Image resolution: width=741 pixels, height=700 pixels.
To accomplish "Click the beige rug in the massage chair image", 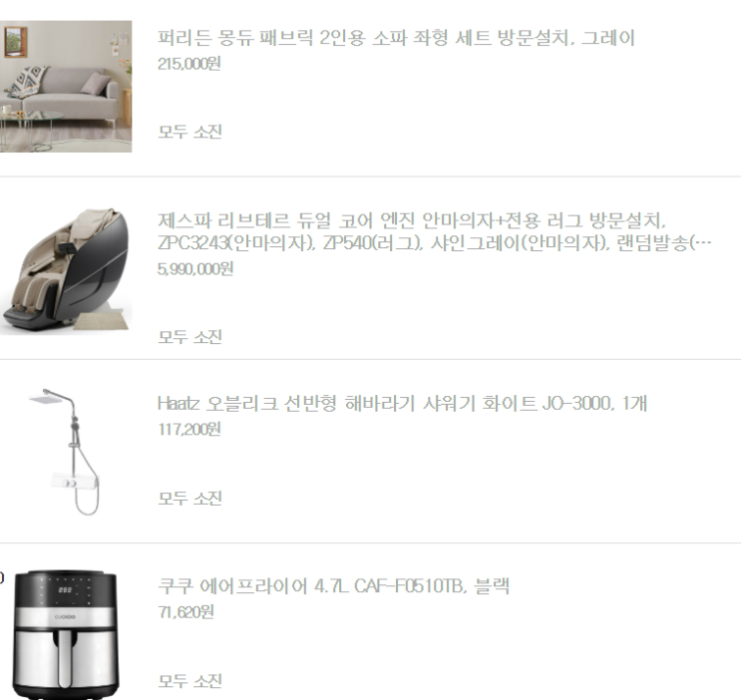I will (102, 318).
